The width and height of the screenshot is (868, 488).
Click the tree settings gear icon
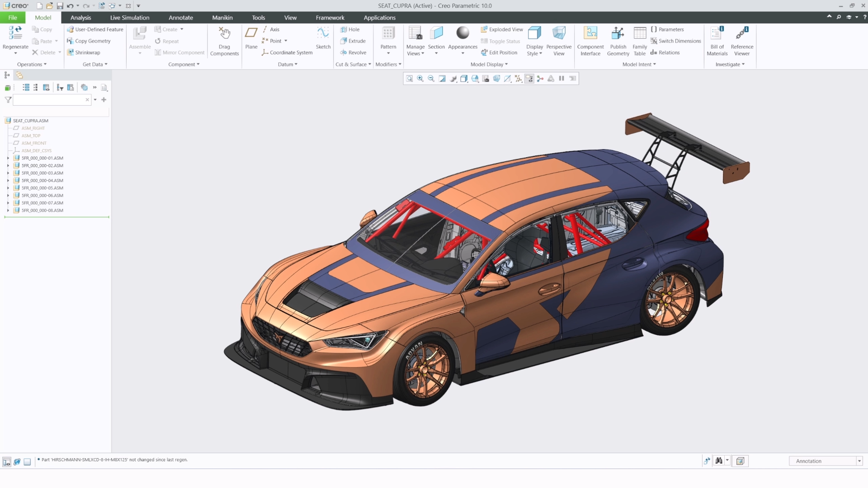point(84,88)
